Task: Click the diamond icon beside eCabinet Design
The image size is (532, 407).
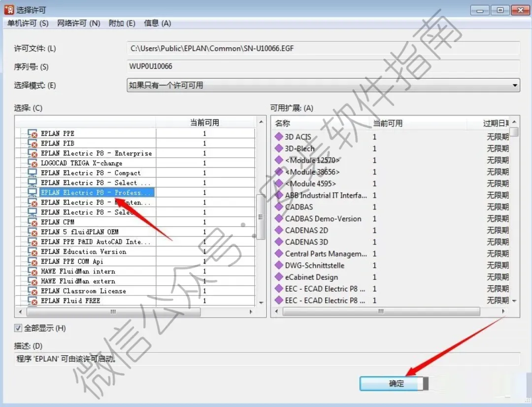Action: point(279,276)
